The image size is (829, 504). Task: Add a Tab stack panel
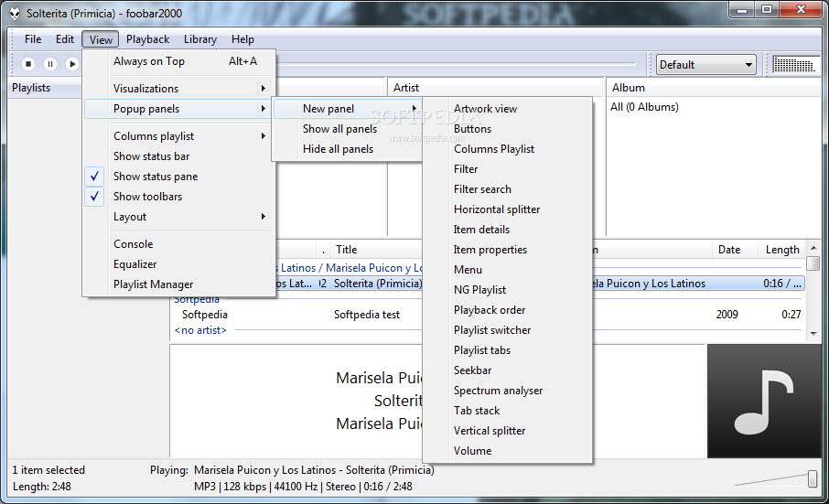coord(508,411)
